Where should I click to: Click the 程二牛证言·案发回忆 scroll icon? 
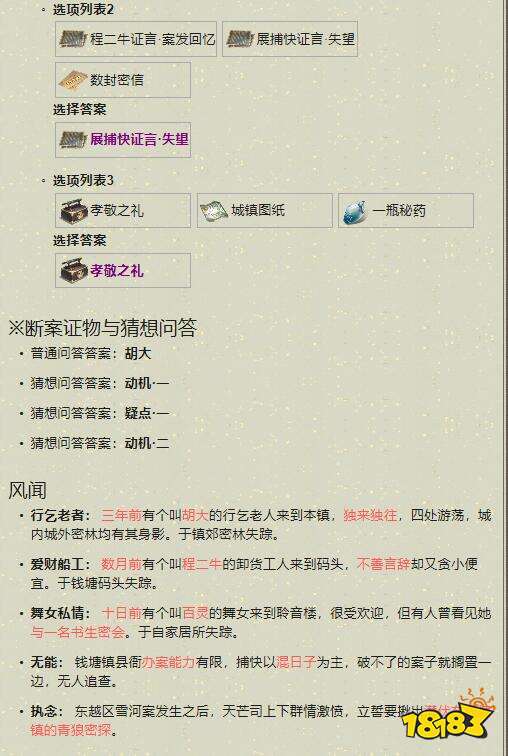73,39
